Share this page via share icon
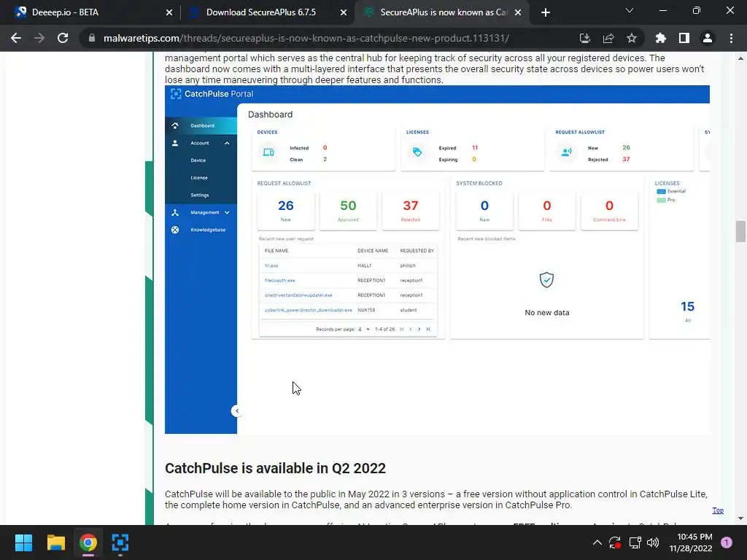The width and height of the screenshot is (747, 560). coord(608,38)
